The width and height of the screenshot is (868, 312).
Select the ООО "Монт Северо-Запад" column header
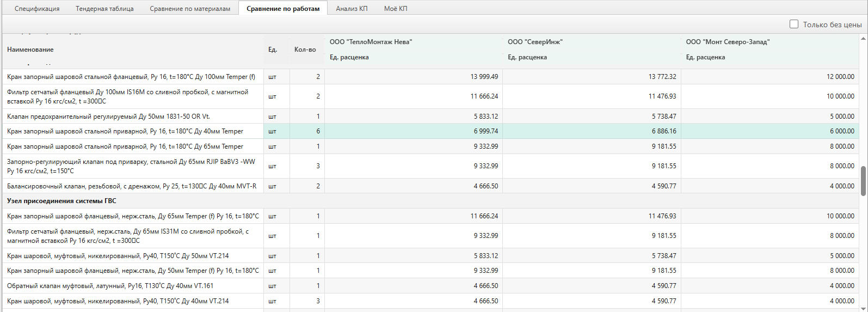(728, 42)
